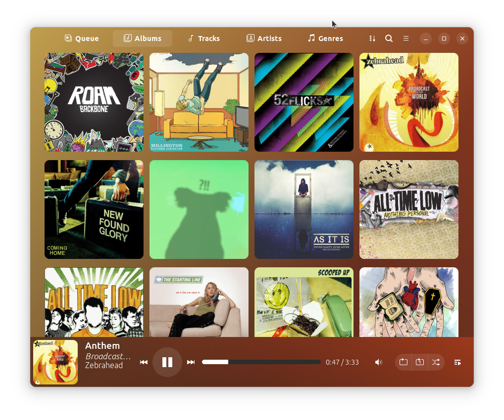The width and height of the screenshot is (504, 420).
Task: Skip to the previous track
Action: pyautogui.click(x=143, y=362)
